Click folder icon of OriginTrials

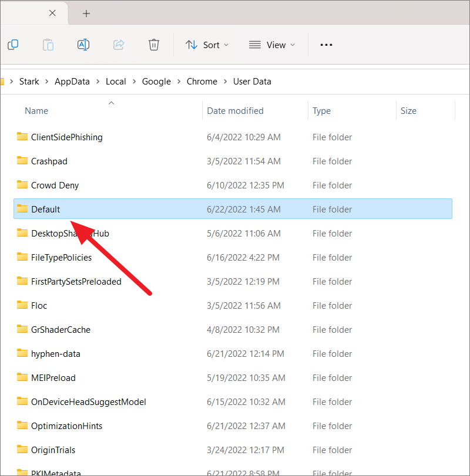pyautogui.click(x=22, y=449)
